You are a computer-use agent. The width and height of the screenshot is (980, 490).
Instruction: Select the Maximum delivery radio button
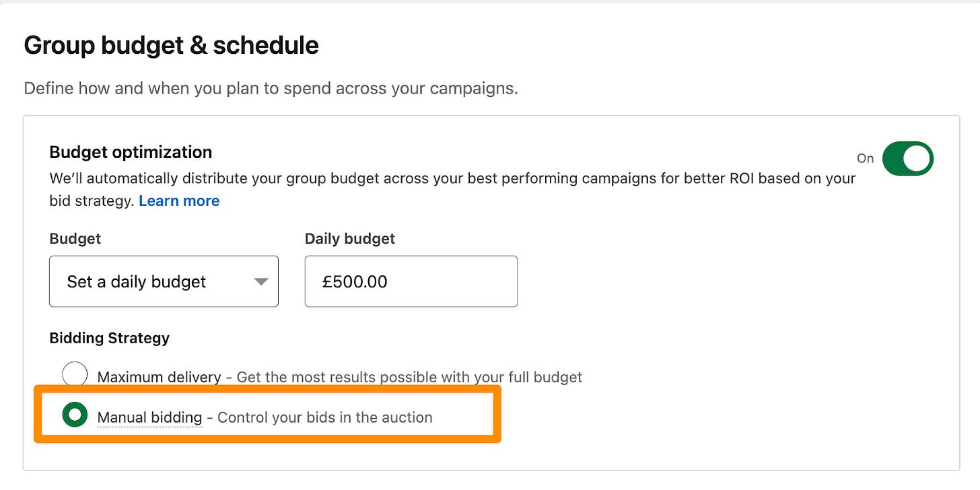pyautogui.click(x=75, y=376)
